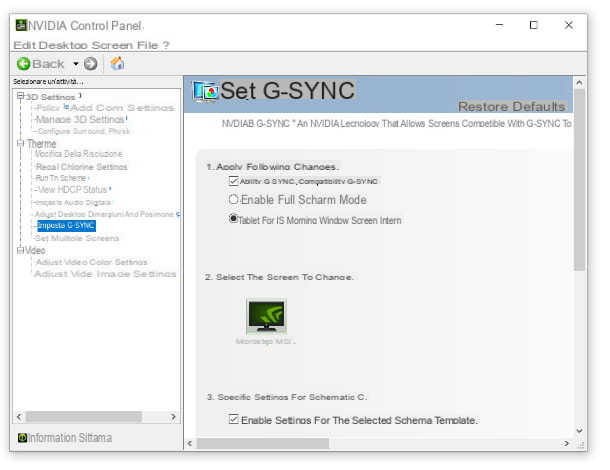Collapse the Therme tree node

pyautogui.click(x=20, y=143)
